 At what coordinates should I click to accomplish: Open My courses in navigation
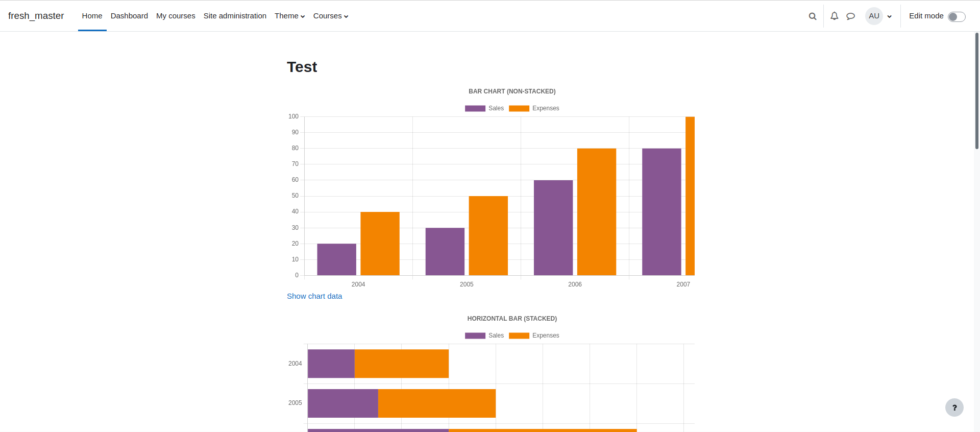pyautogui.click(x=176, y=16)
